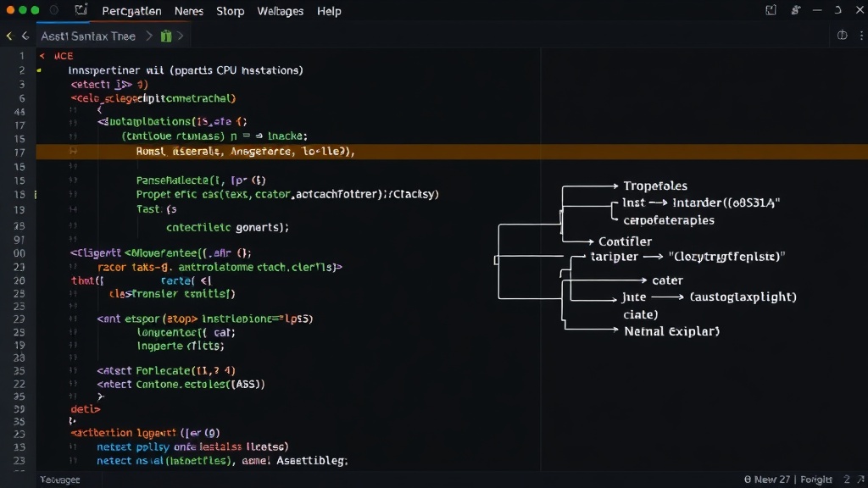Click the Ingperte code line

coord(181,347)
